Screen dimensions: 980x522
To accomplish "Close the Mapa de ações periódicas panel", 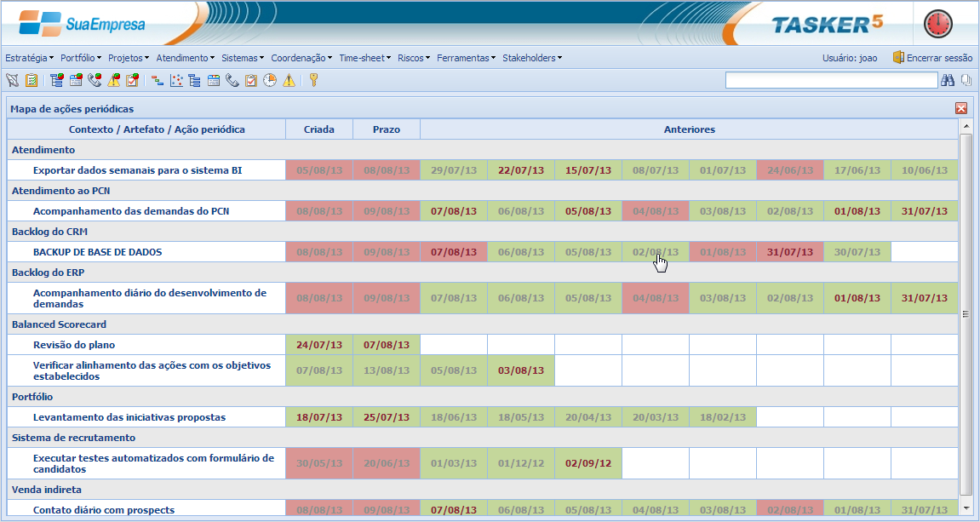I will pyautogui.click(x=960, y=108).
